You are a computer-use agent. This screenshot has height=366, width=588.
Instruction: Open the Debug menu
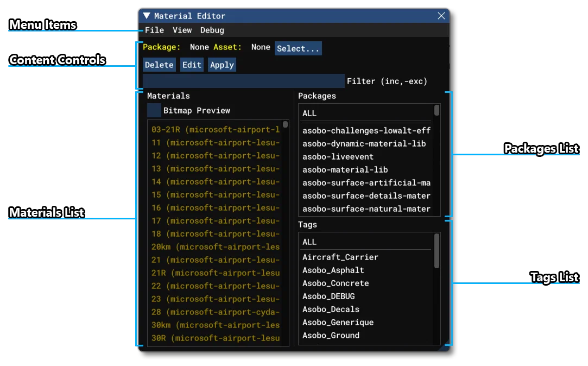212,30
